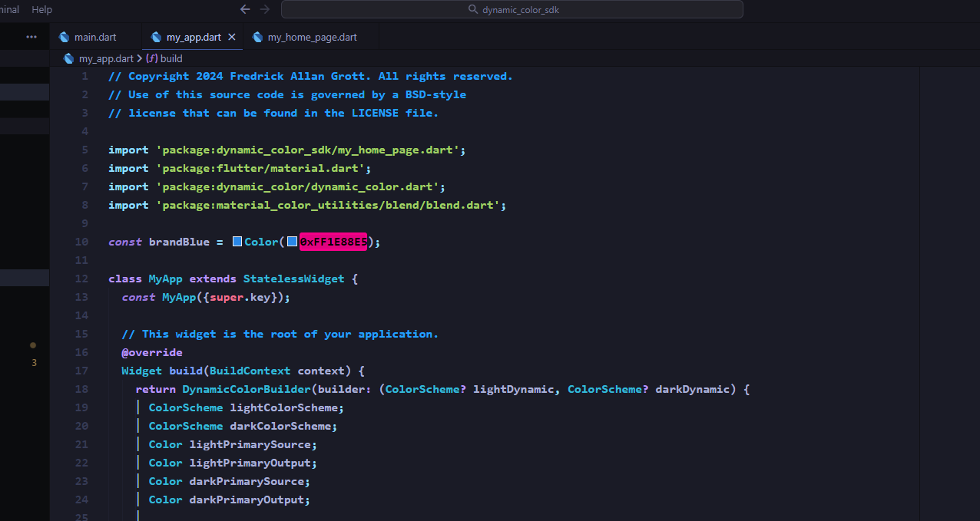Click the dynamic_color_sdk search bar

pyautogui.click(x=512, y=9)
